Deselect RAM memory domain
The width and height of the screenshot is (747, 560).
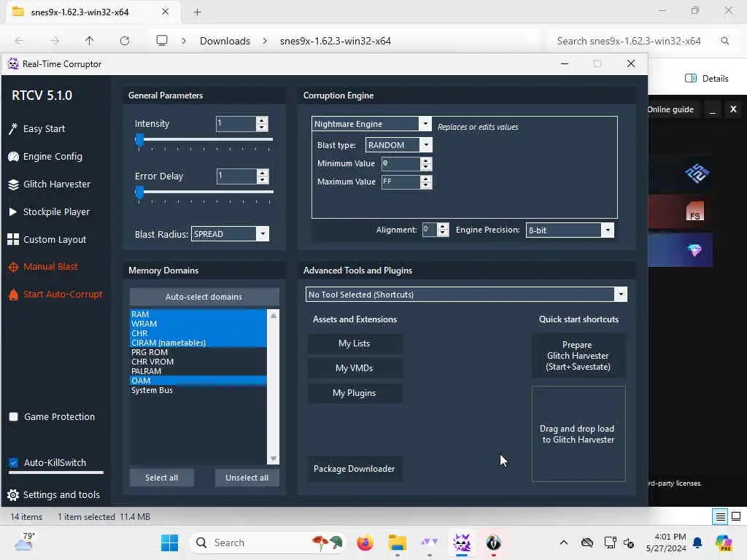pos(198,314)
